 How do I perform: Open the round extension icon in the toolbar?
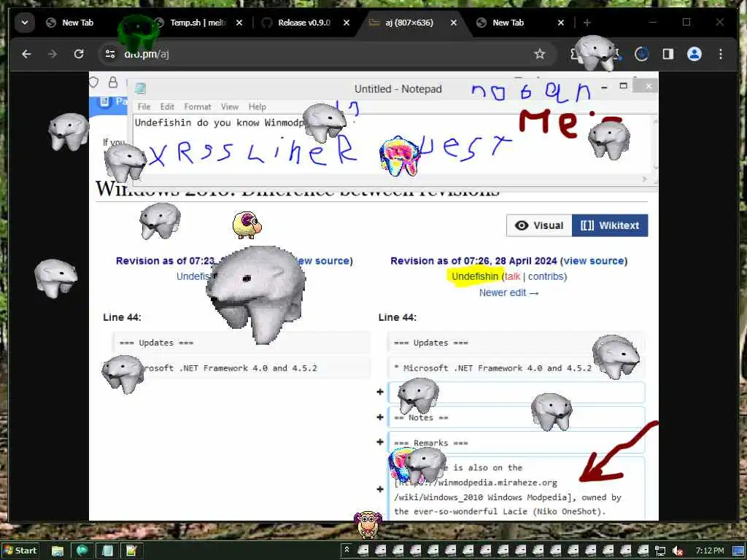pyautogui.click(x=642, y=54)
